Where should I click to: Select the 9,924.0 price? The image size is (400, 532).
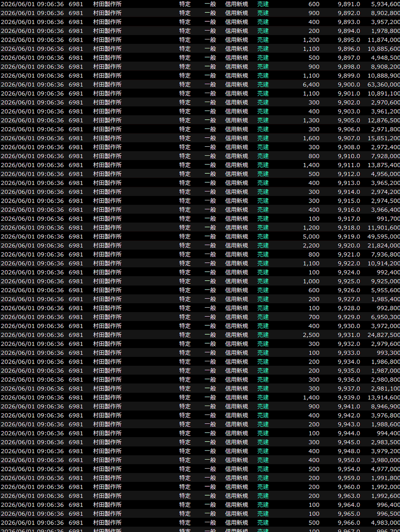click(x=349, y=272)
